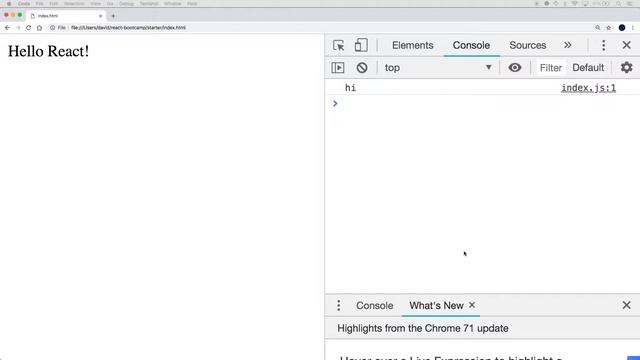Click Highlights from the Chrome 71 update
The height and width of the screenshot is (360, 640).
(423, 328)
